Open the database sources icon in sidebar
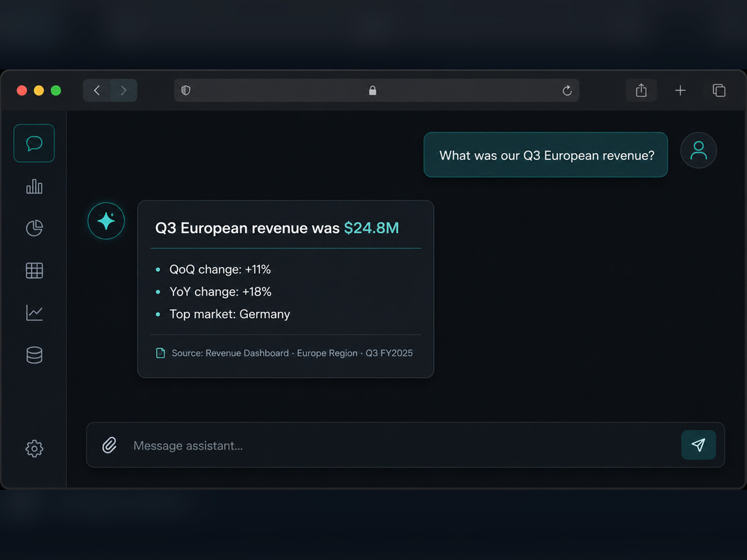This screenshot has width=747, height=560. point(34,355)
